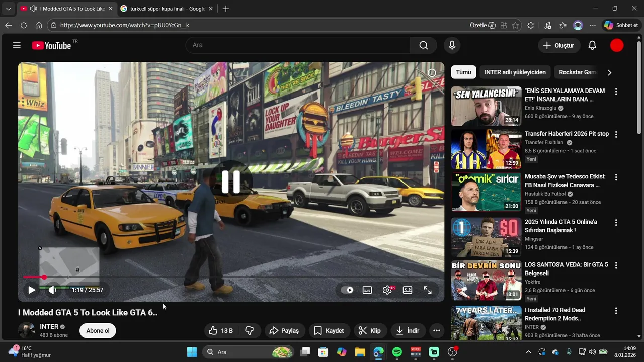Open options for Enis Kirazoglu video
This screenshot has height=362, width=644.
pyautogui.click(x=616, y=92)
